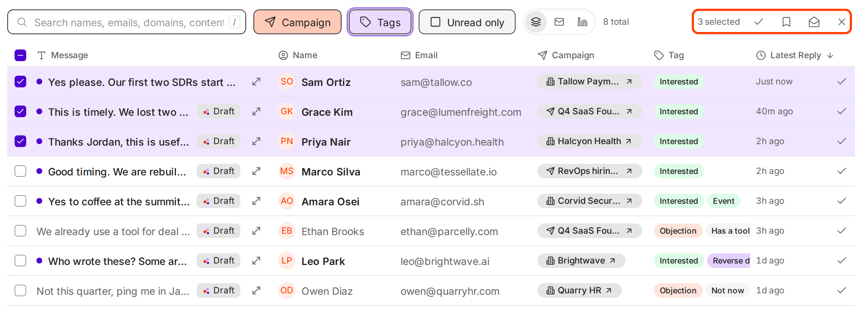This screenshot has width=868, height=313.
Task: Mark selected conversations as read with envelope icon
Action: pyautogui.click(x=814, y=22)
